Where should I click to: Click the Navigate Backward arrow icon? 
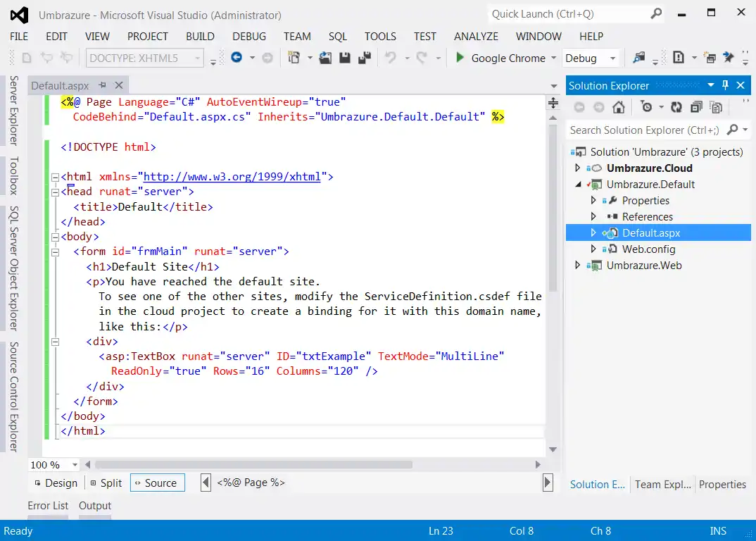[x=237, y=58]
